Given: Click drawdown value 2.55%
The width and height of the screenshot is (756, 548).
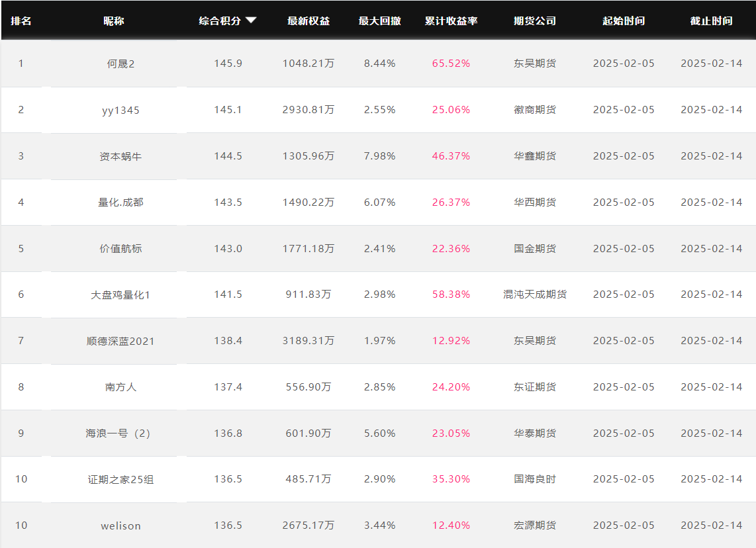Looking at the screenshot, I should [x=380, y=109].
